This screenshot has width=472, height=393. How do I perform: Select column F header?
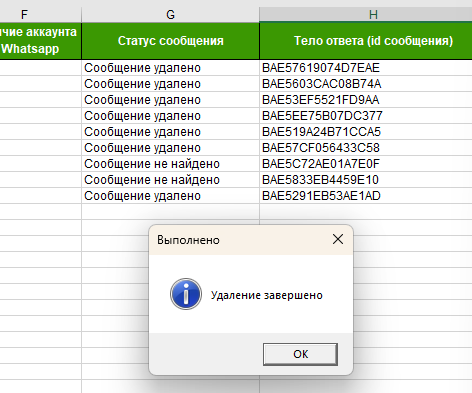pos(40,15)
